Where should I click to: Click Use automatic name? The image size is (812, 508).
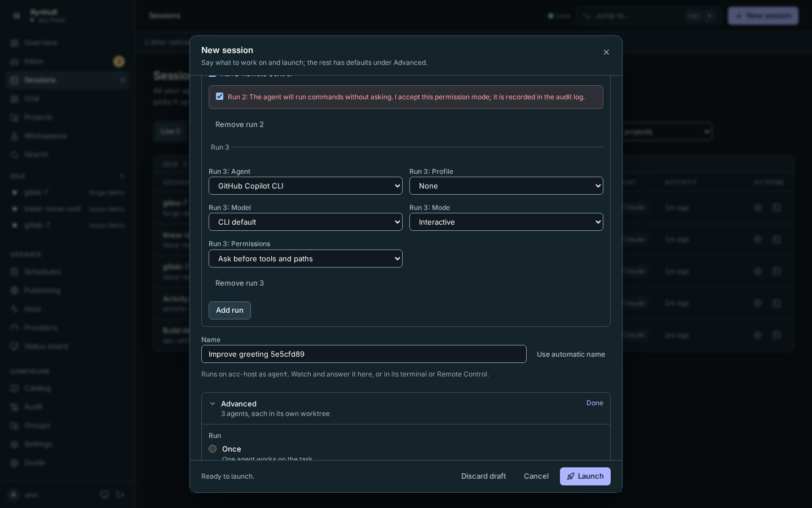pyautogui.click(x=571, y=354)
